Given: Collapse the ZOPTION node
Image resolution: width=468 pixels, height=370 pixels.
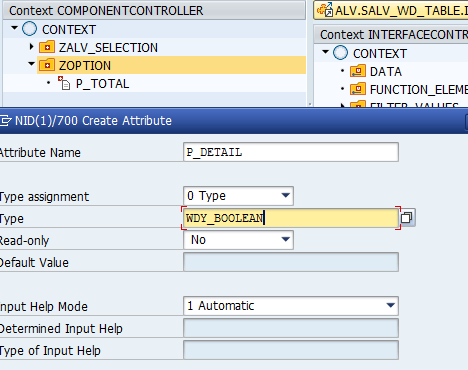Looking at the screenshot, I should coord(32,63).
